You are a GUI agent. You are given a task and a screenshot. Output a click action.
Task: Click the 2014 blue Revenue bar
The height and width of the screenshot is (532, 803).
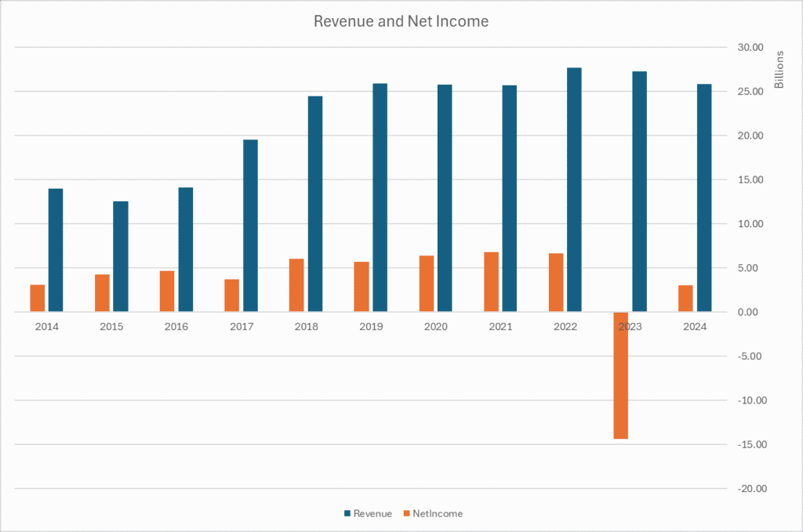[x=56, y=250]
